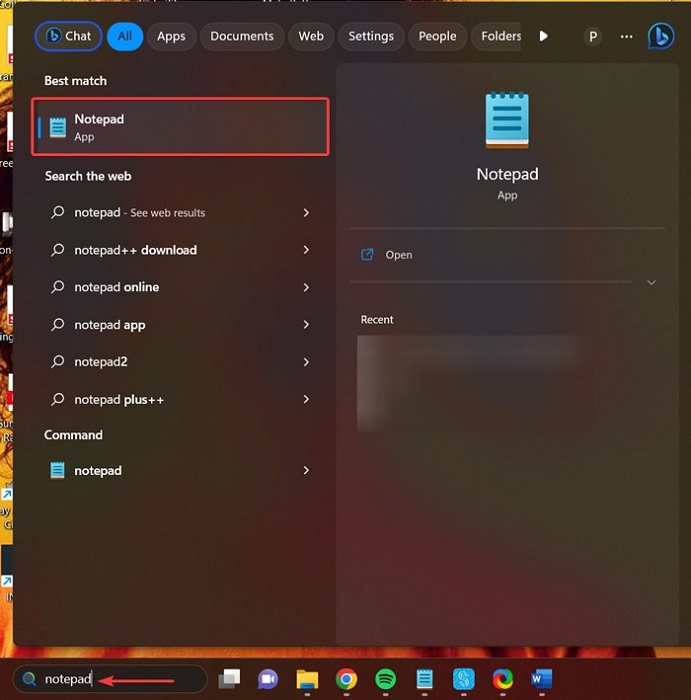The height and width of the screenshot is (700, 691).
Task: Expand the 'notepad app' chevron
Action: click(x=306, y=325)
